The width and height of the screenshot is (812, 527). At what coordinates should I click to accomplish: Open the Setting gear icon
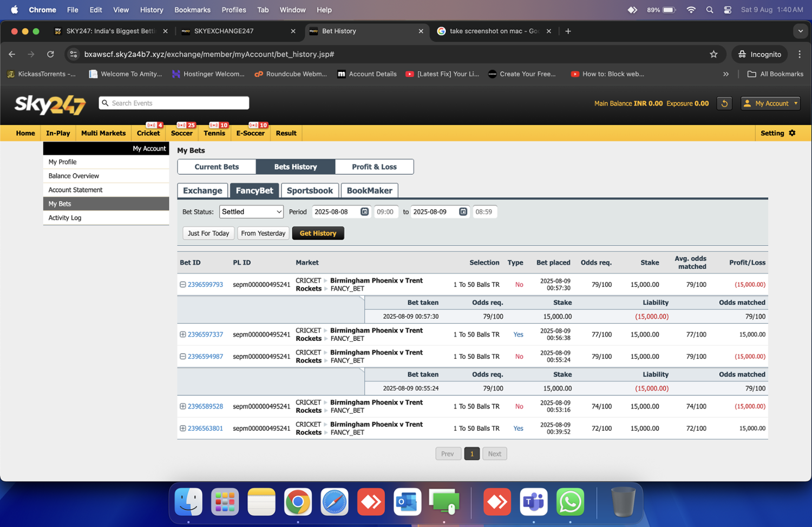792,133
